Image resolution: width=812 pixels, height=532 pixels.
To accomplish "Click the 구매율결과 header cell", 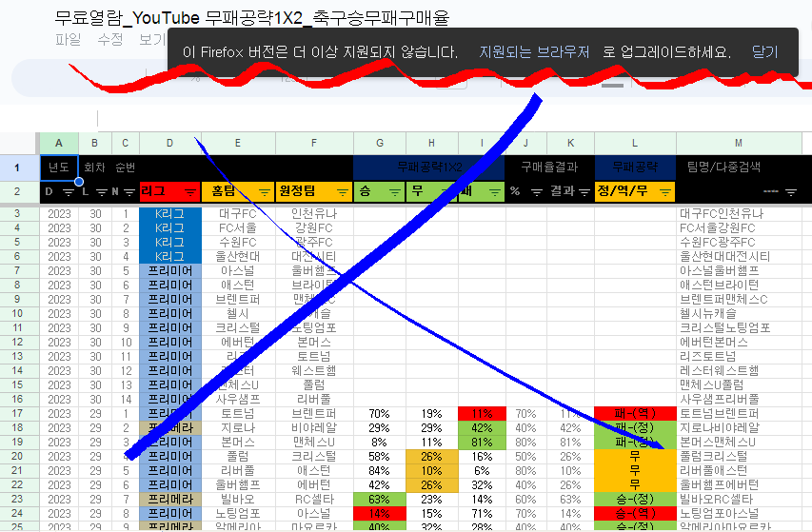I will [x=549, y=167].
